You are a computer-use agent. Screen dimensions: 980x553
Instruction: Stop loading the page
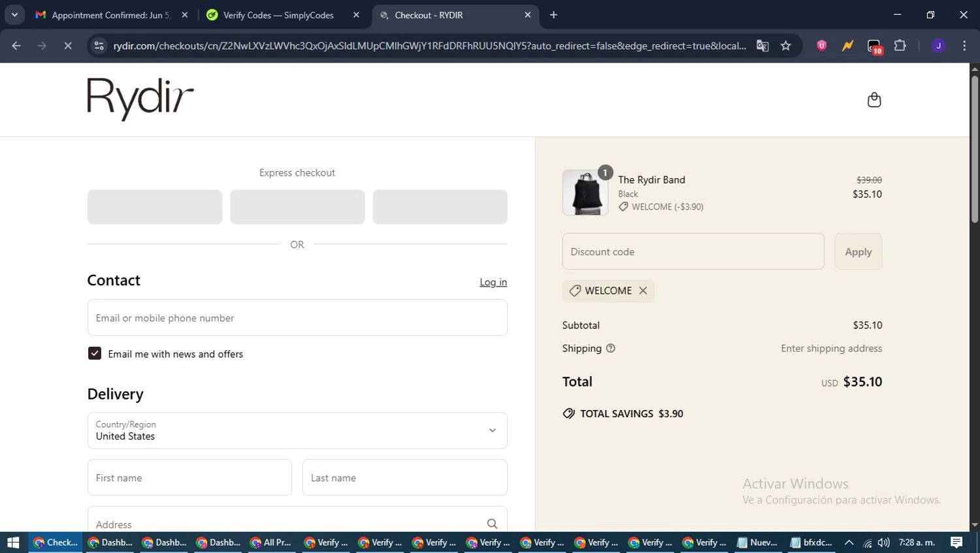[68, 46]
